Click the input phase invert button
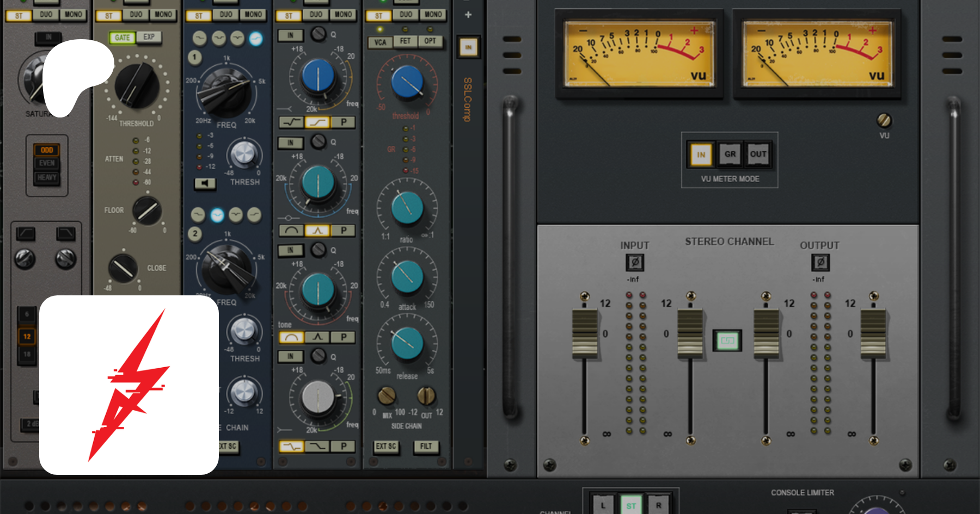Image resolution: width=980 pixels, height=514 pixels. coord(634,263)
